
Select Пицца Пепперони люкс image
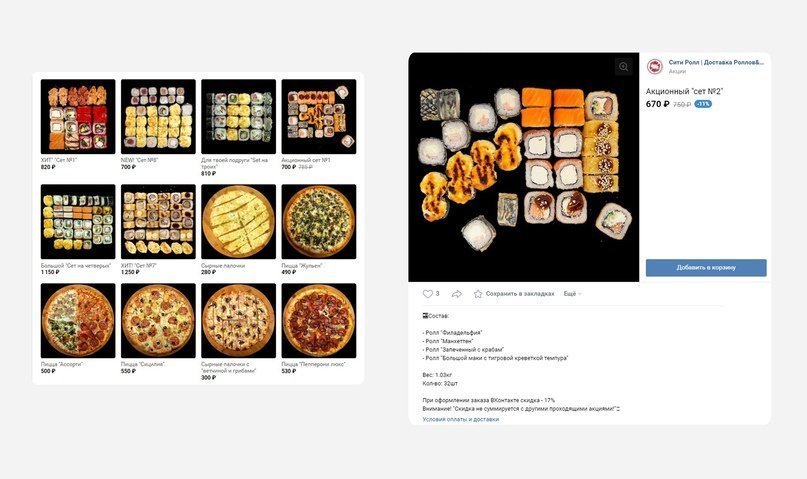[x=319, y=321]
